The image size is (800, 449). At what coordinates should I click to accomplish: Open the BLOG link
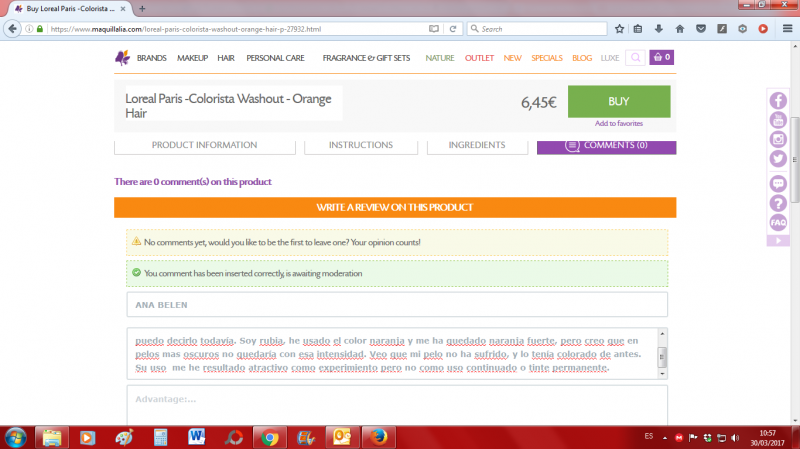(582, 58)
